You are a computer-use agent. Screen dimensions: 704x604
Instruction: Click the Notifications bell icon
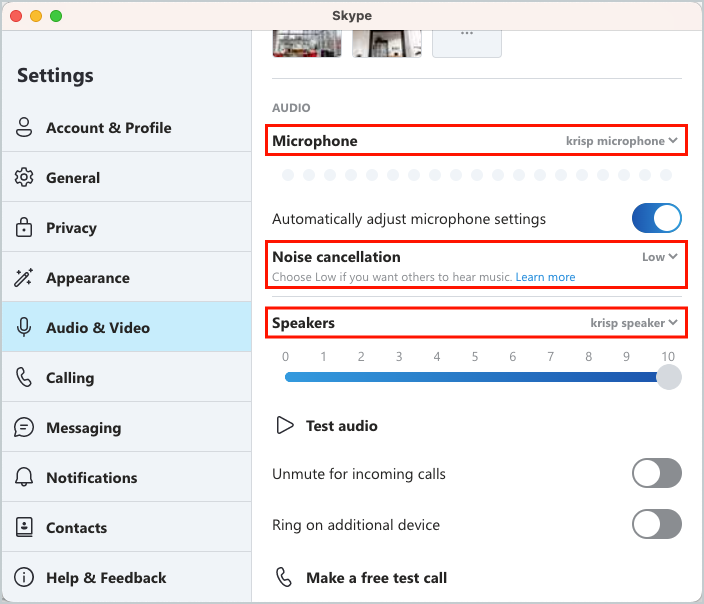[x=24, y=478]
